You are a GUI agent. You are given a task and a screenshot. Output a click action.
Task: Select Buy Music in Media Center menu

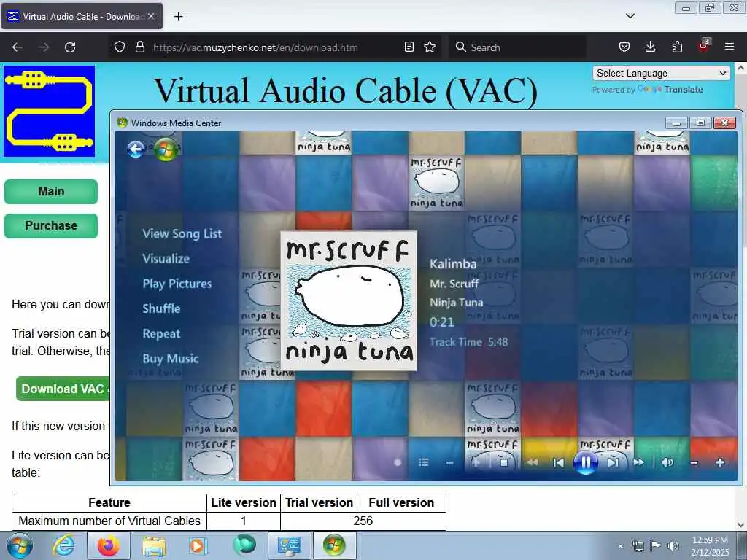[x=171, y=359]
